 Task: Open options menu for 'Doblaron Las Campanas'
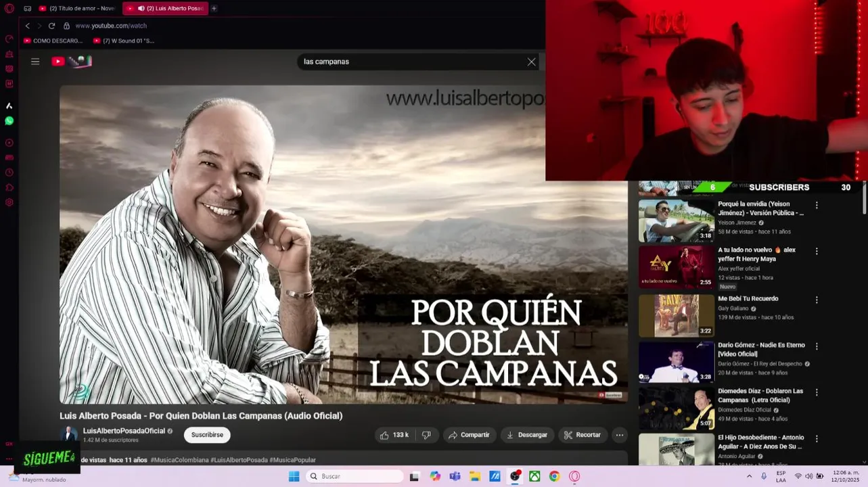pyautogui.click(x=817, y=392)
